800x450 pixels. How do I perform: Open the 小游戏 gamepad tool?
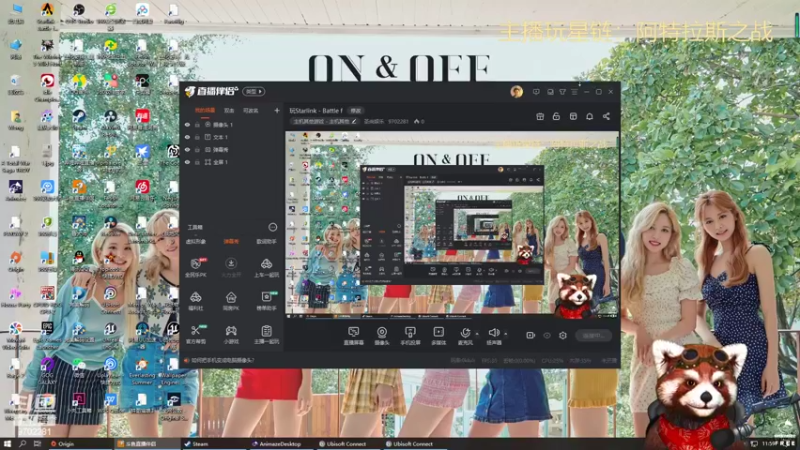[x=231, y=334]
